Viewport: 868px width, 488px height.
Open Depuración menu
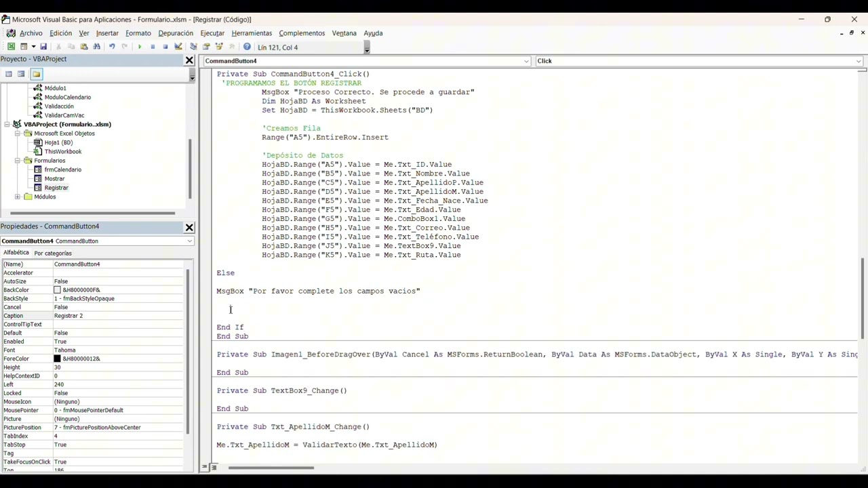176,33
